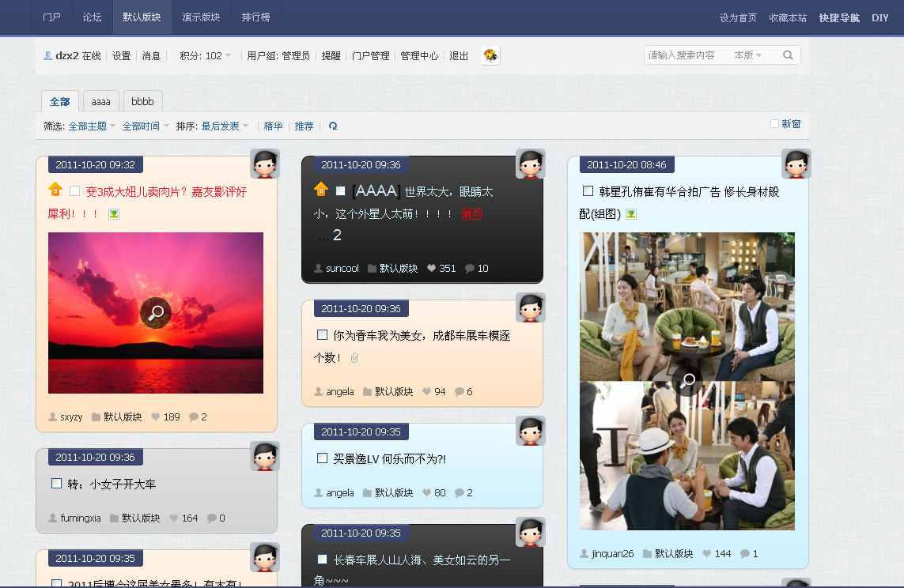
Task: Click the orange up-arrow icon on the 变3成大妞儿 post
Action: click(55, 189)
